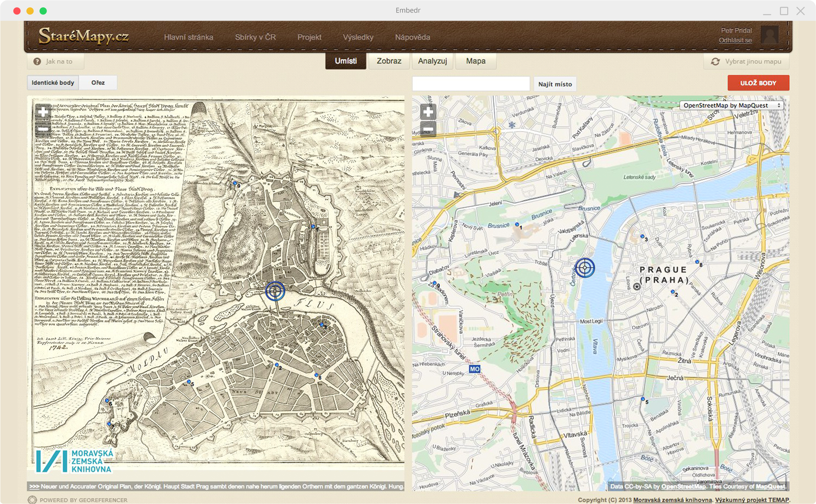Zoom in on the OpenStreetMap panel
The height and width of the screenshot is (504, 816).
coord(428,112)
